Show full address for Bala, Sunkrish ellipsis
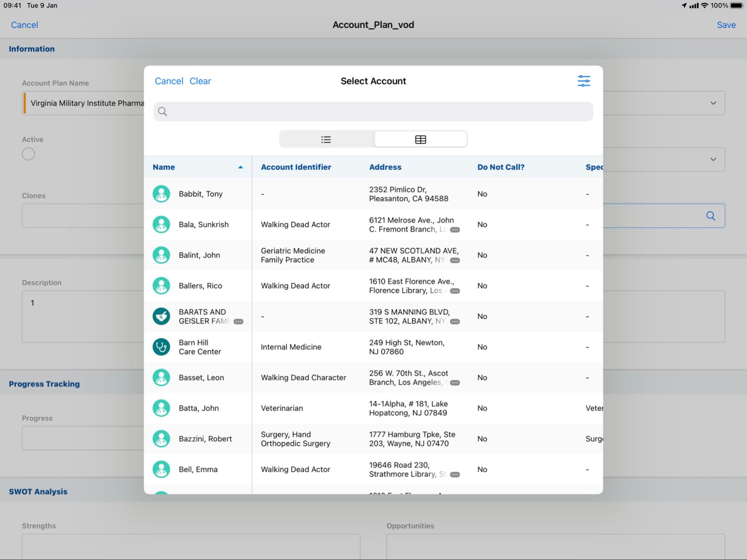Viewport: 747px width, 560px height. pos(455,230)
